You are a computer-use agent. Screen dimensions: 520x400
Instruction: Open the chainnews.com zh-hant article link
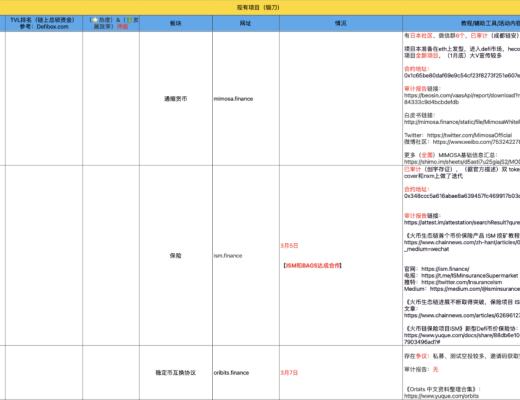462,246
